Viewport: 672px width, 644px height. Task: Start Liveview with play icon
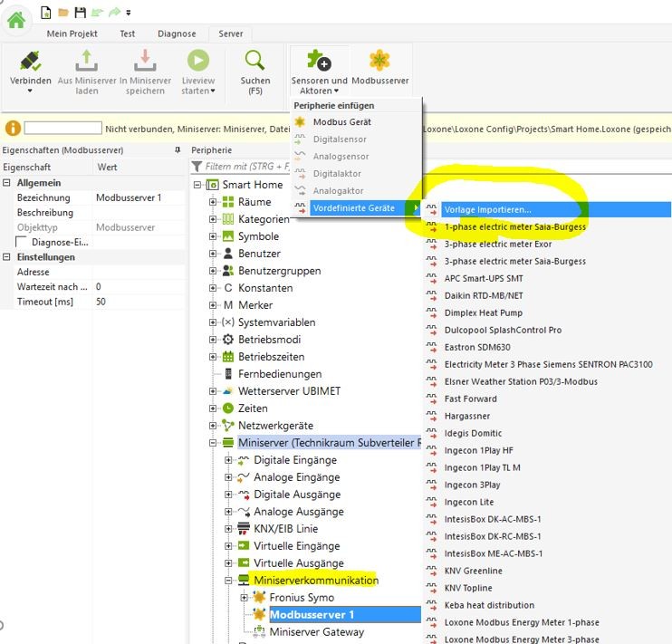pos(198,61)
